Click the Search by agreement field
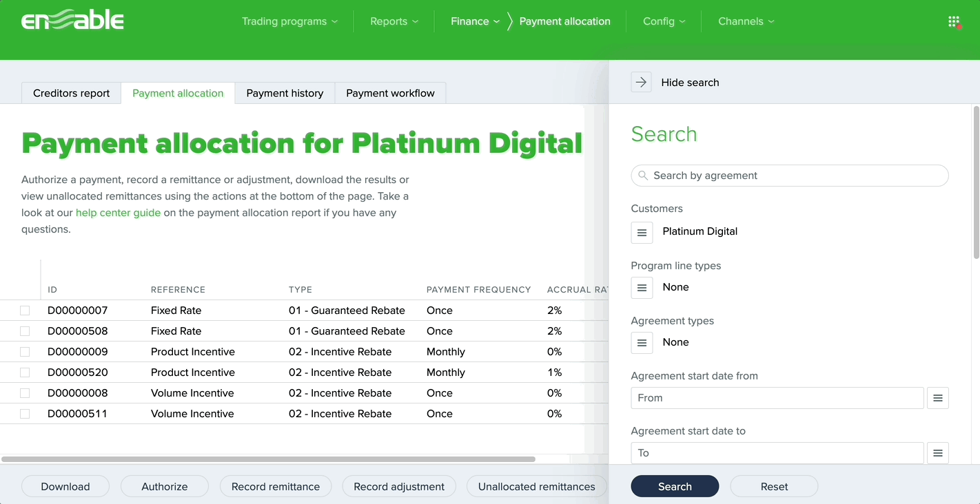This screenshot has width=980, height=504. (790, 176)
